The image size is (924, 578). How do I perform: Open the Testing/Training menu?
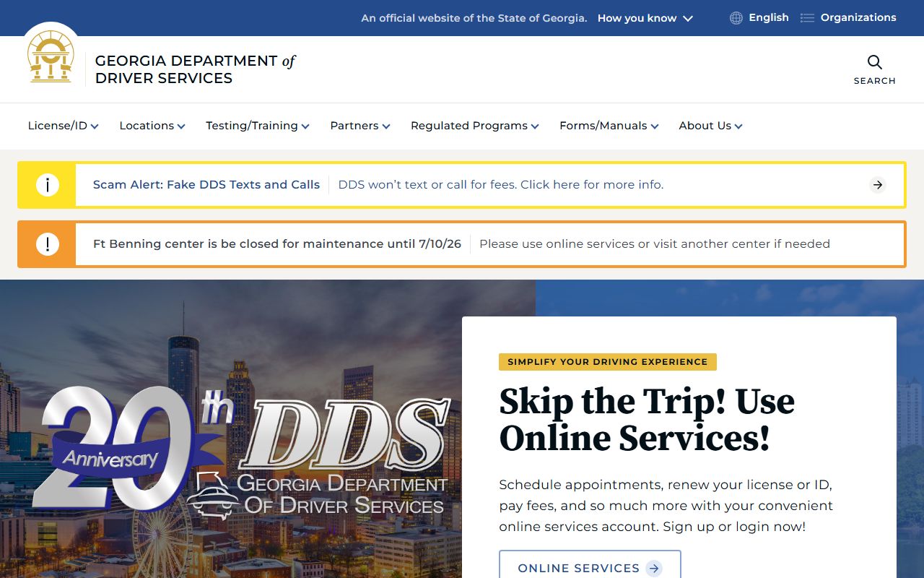pos(258,126)
